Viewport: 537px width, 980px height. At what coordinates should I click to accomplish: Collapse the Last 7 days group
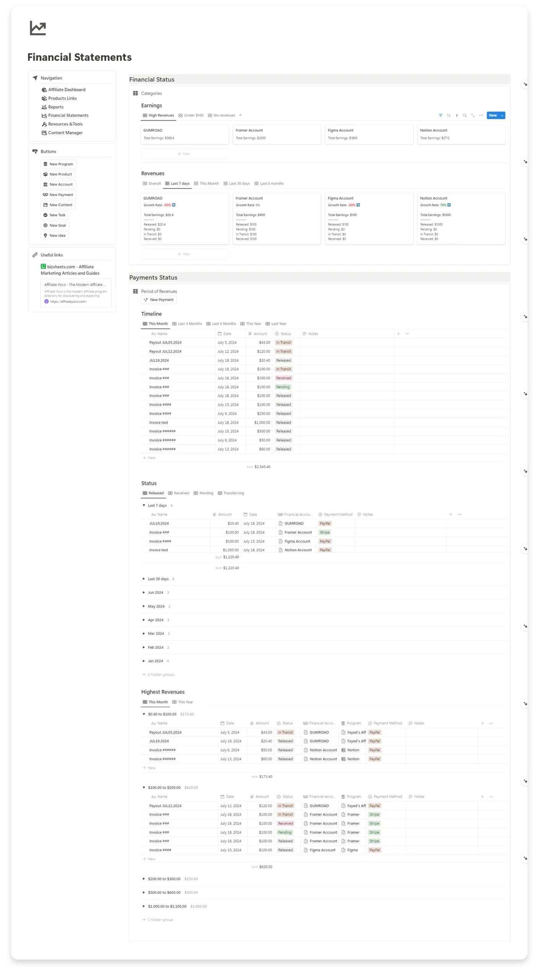click(x=144, y=505)
